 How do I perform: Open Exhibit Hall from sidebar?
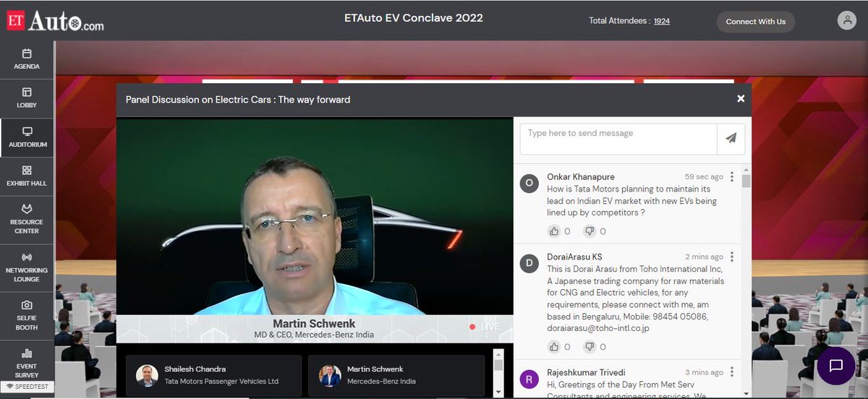pos(27,177)
